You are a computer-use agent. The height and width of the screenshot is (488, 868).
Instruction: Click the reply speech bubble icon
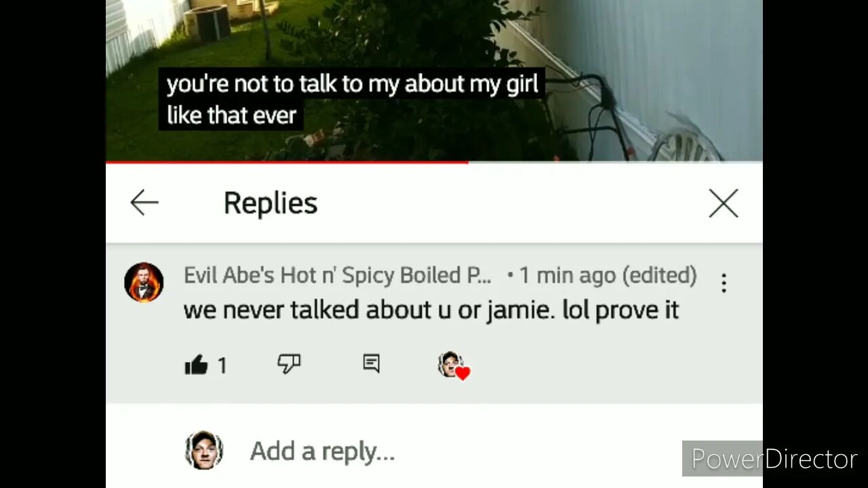tap(371, 364)
